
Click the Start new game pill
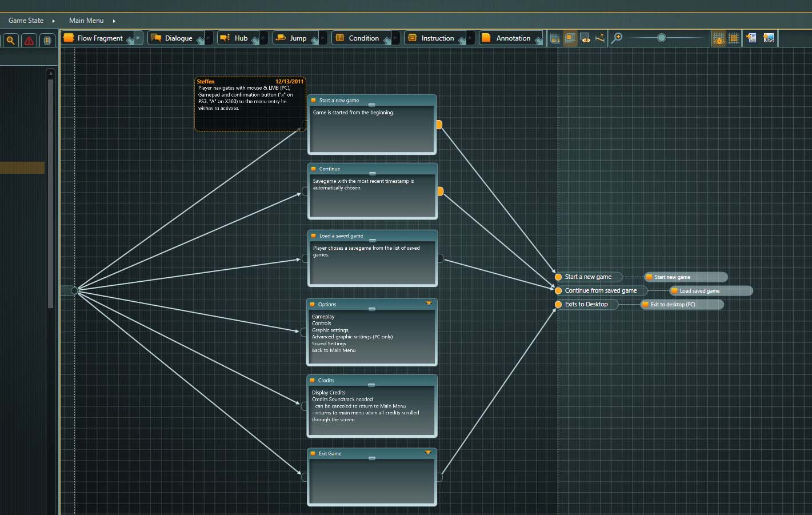(686, 277)
